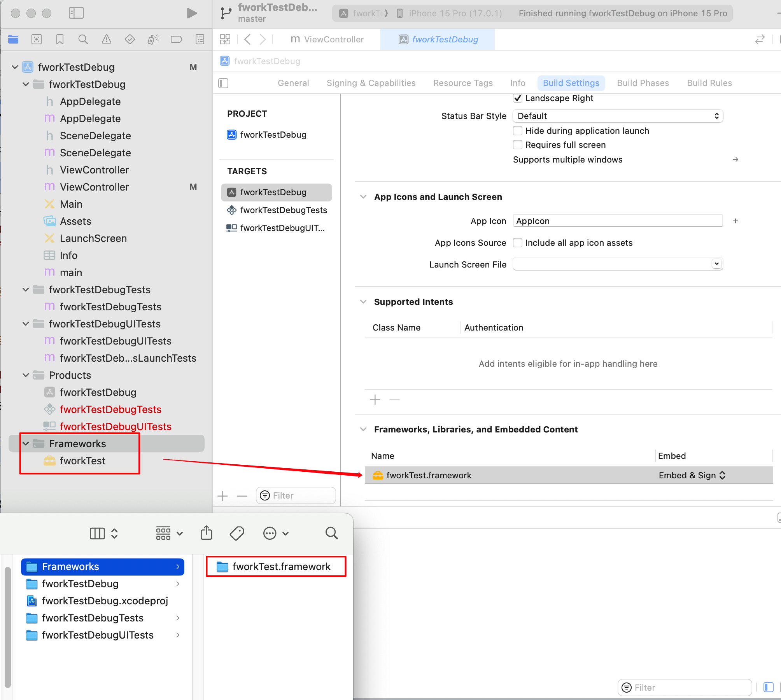Click the iPhone 15 Pro destination selector

click(450, 13)
